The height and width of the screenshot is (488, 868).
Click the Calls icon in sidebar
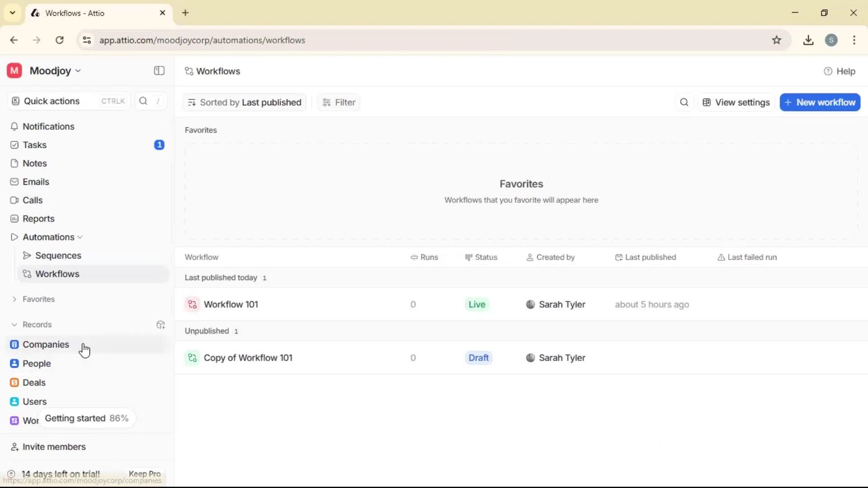pyautogui.click(x=14, y=200)
